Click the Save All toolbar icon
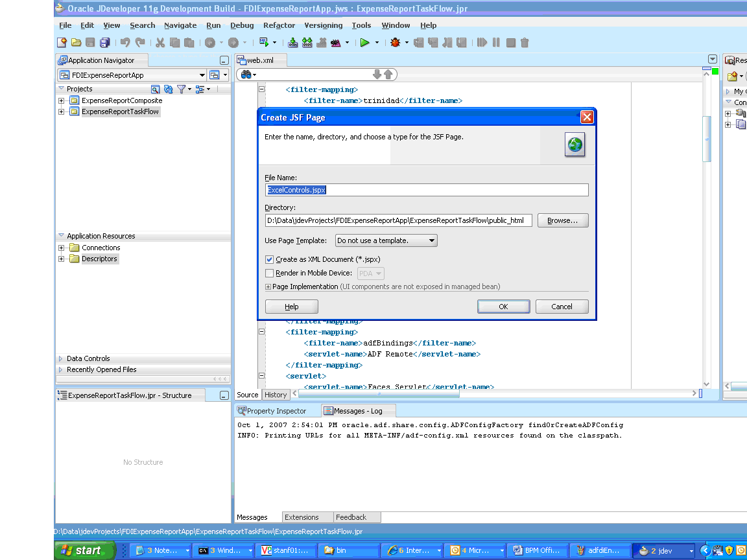747x560 pixels. [105, 43]
